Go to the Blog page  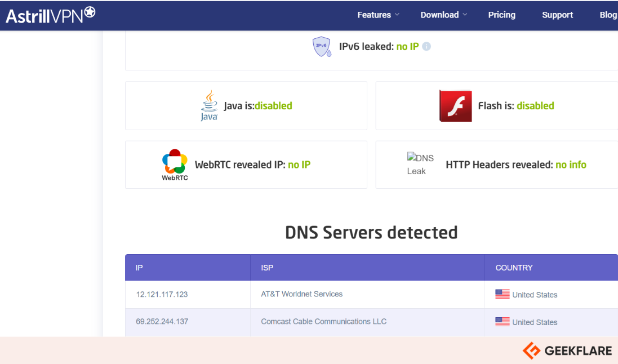(x=608, y=15)
